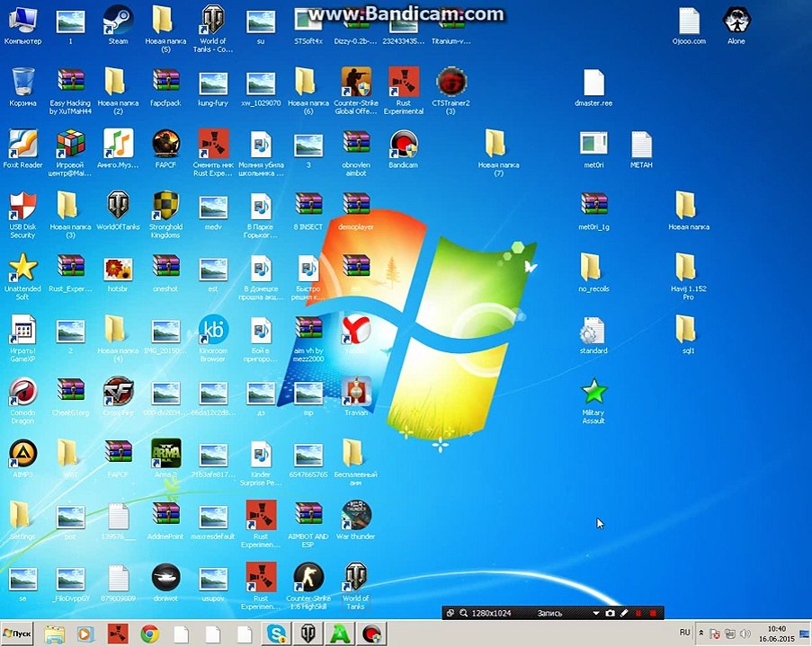Click the Пуск start button
This screenshot has height=647, width=812.
[17, 634]
